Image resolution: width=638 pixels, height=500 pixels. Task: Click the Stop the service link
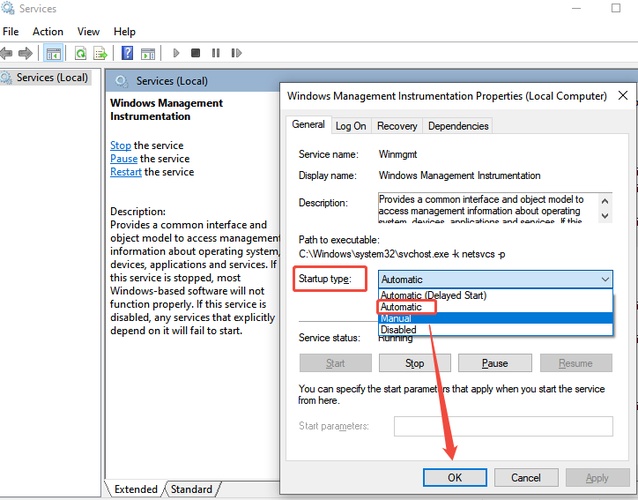[120, 145]
